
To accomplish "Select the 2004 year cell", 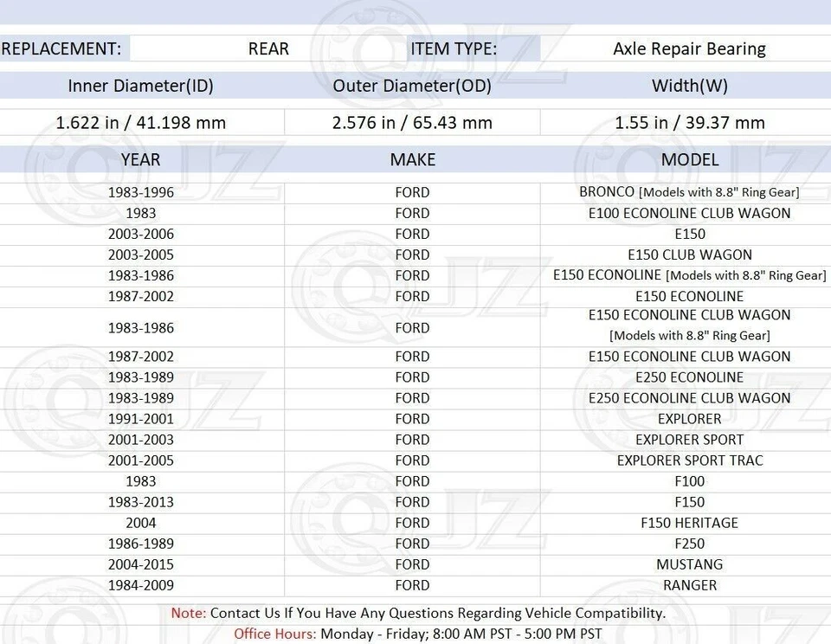I will pyautogui.click(x=141, y=523).
